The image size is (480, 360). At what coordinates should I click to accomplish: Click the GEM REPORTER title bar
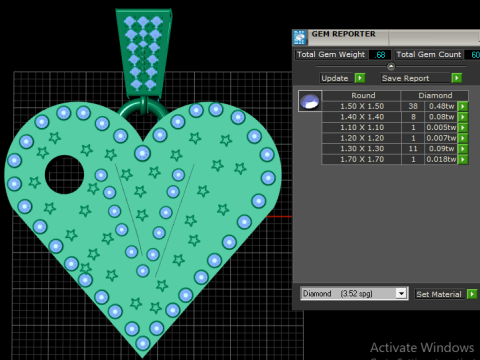(387, 37)
